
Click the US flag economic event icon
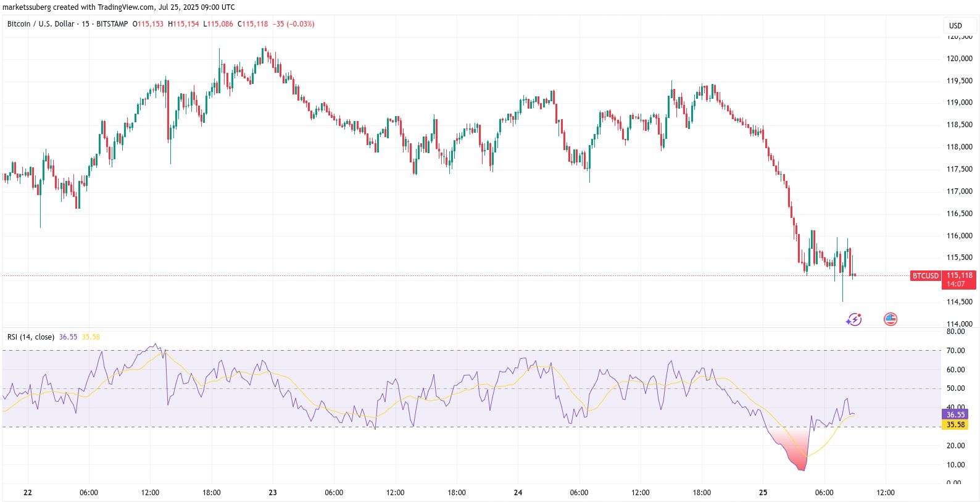click(890, 319)
